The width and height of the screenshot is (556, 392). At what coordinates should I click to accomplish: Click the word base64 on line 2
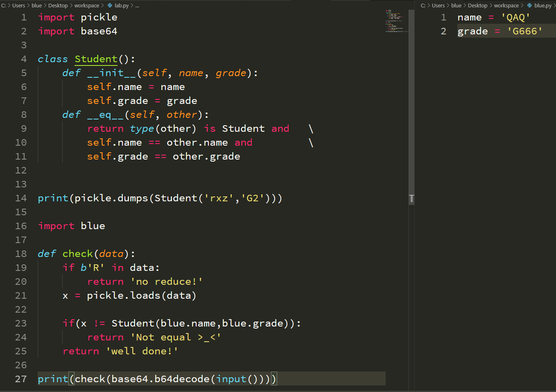click(x=99, y=31)
